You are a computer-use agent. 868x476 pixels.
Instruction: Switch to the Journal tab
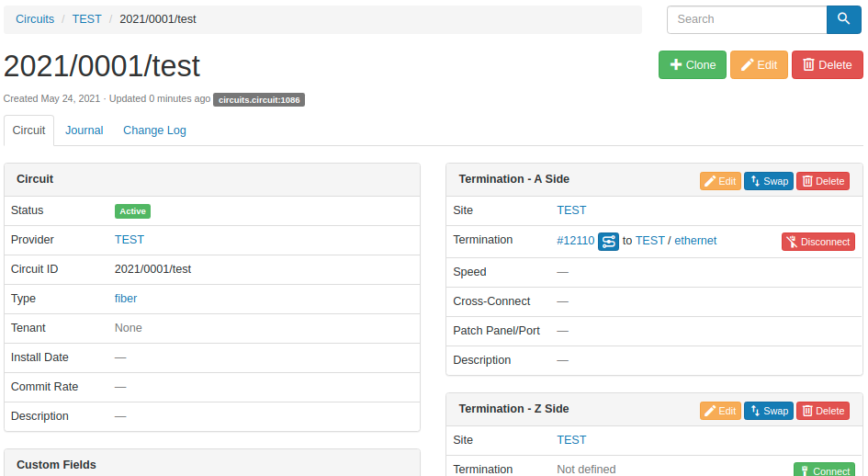[x=85, y=130]
